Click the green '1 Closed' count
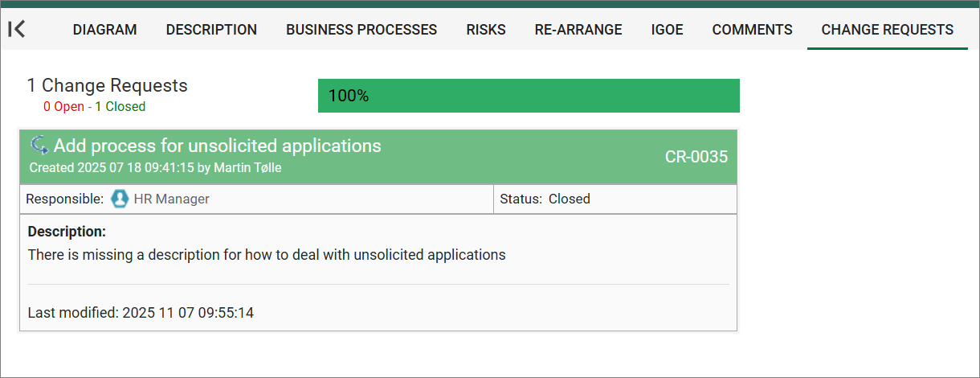The image size is (980, 378). coord(120,107)
